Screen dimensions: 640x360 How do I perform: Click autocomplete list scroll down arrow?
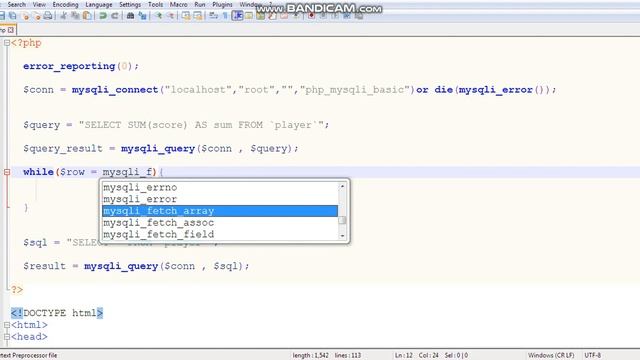coord(342,236)
